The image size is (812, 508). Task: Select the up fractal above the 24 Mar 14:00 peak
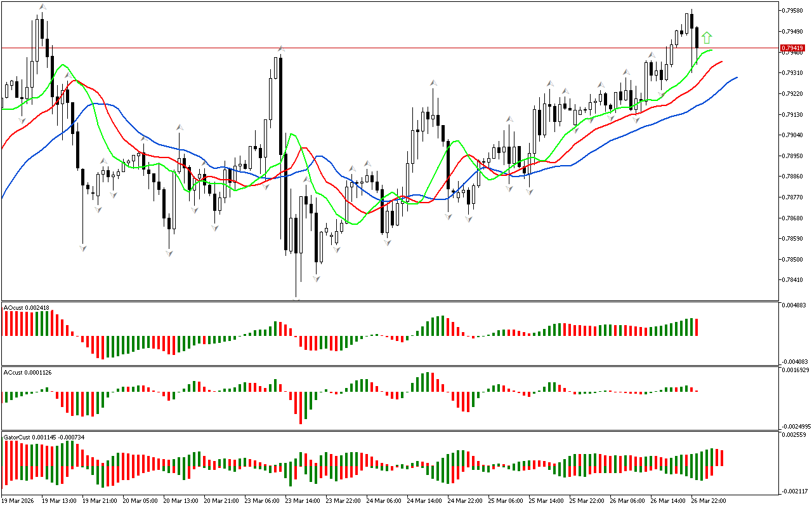[434, 83]
